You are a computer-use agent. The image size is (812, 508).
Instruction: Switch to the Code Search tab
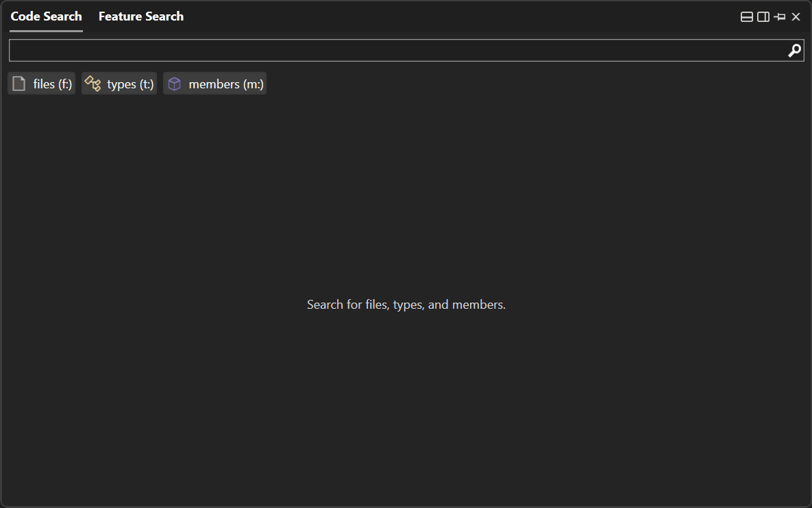coord(46,16)
